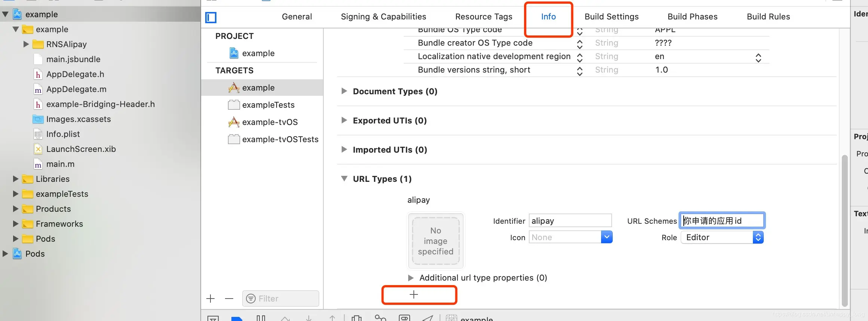Image resolution: width=868 pixels, height=321 pixels.
Task: Click the remove target minus icon
Action: point(229,299)
